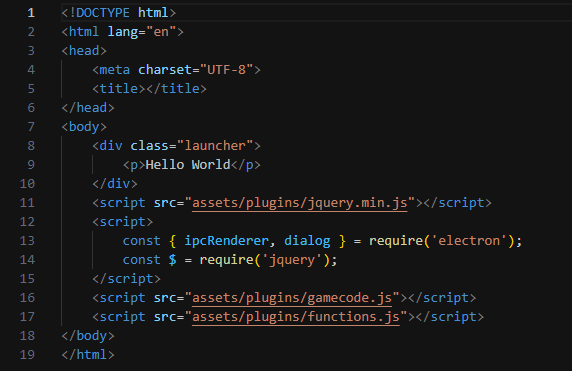Click the 'electron' string in require
Viewport: 572px width, 371px height.
469,241
